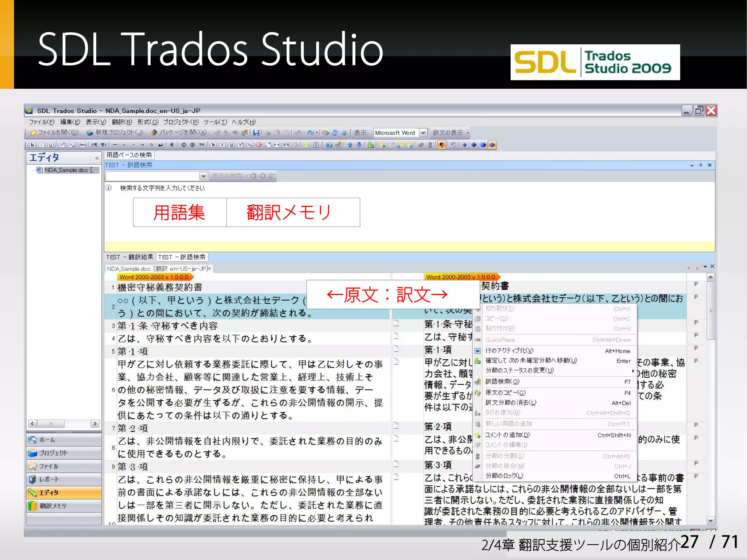Click パッケージを開く toolbar button

(181, 133)
